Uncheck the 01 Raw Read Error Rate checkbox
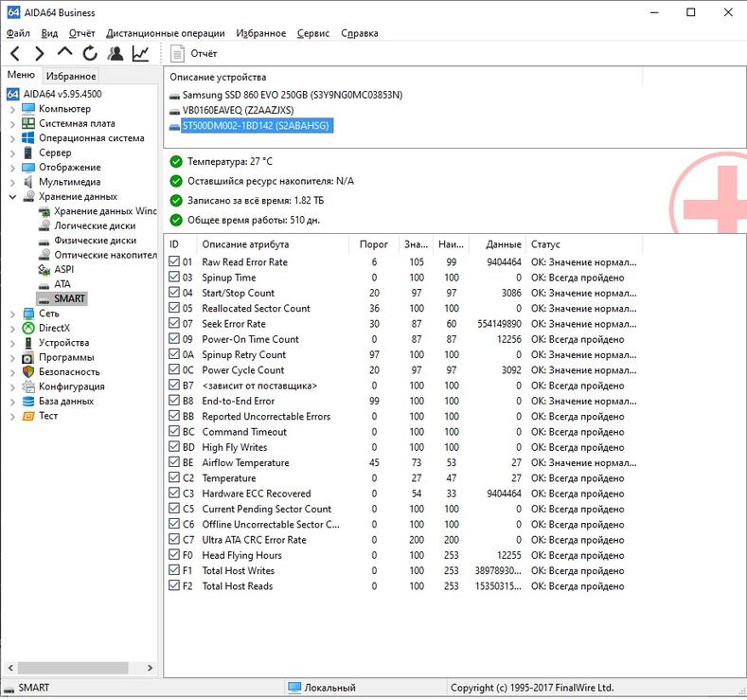747x700 pixels. pos(174,261)
